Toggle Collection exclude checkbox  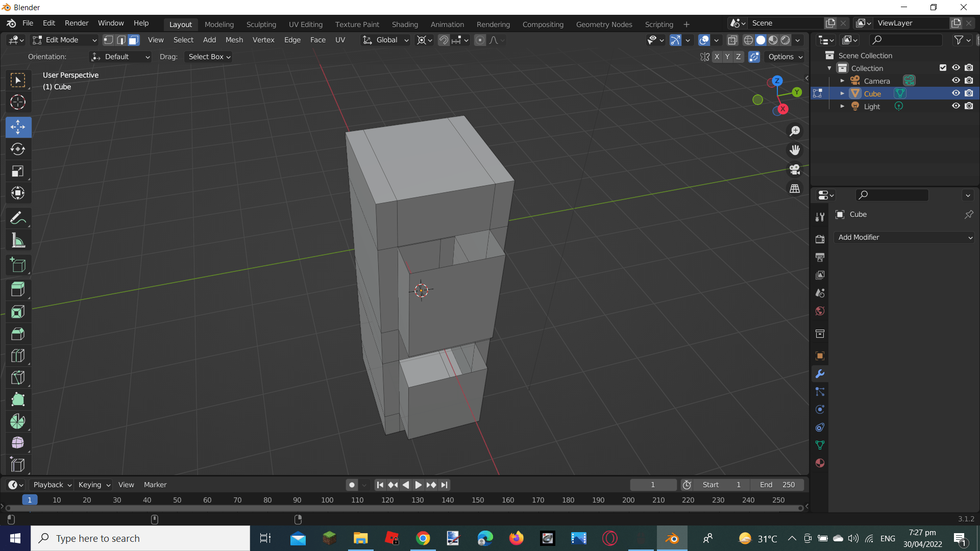(x=943, y=68)
